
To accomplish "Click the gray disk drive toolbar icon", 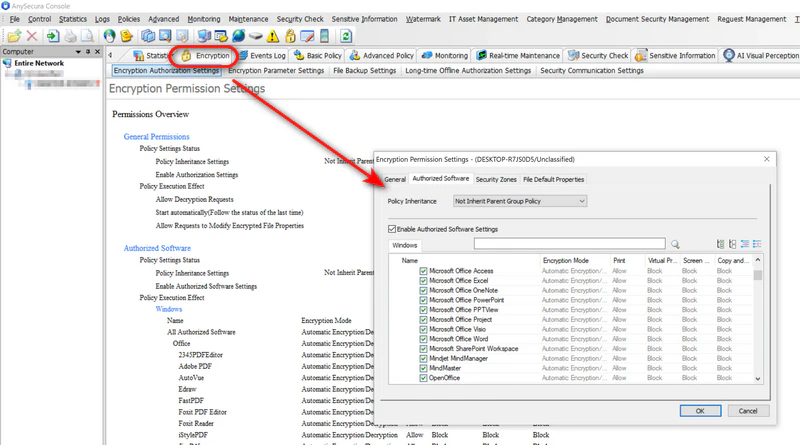I will pyautogui.click(x=256, y=36).
